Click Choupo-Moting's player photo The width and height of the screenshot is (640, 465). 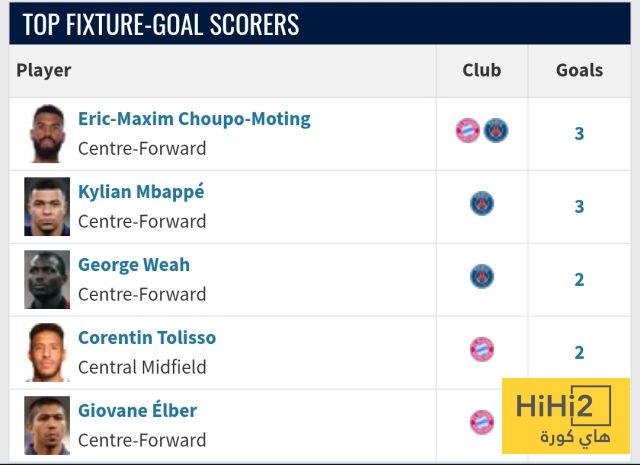click(x=47, y=133)
